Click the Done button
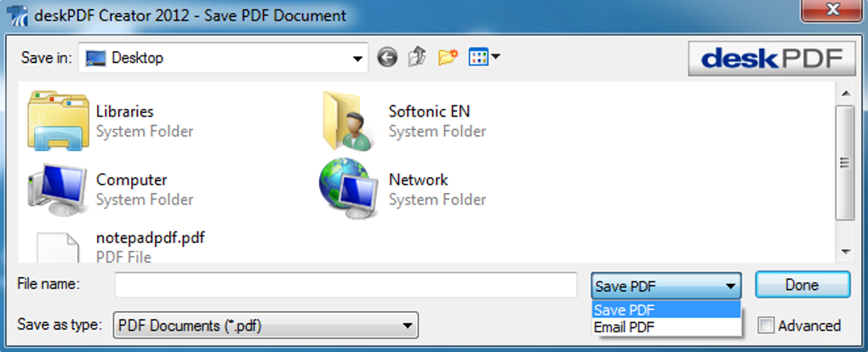The width and height of the screenshot is (868, 352). pos(802,285)
